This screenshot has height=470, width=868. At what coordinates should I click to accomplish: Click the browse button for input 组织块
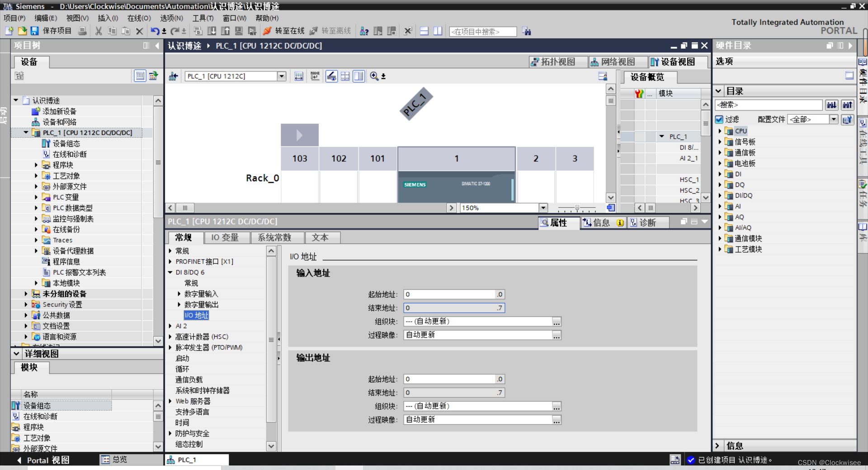(557, 322)
